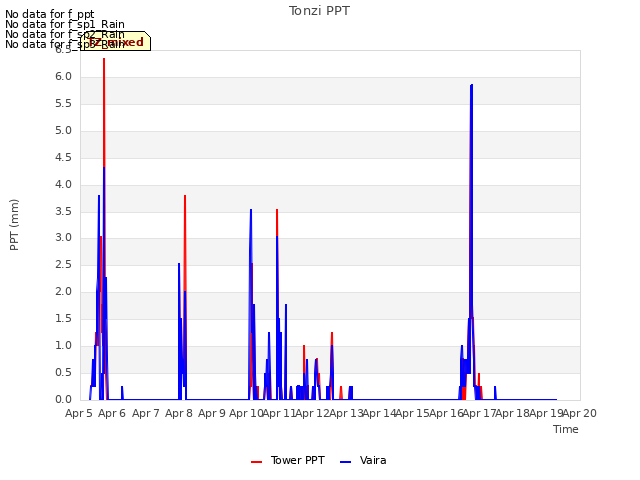This screenshot has width=640, height=480.
Task: Click the 5.0 y-axis tick label
Action: click(x=63, y=131)
